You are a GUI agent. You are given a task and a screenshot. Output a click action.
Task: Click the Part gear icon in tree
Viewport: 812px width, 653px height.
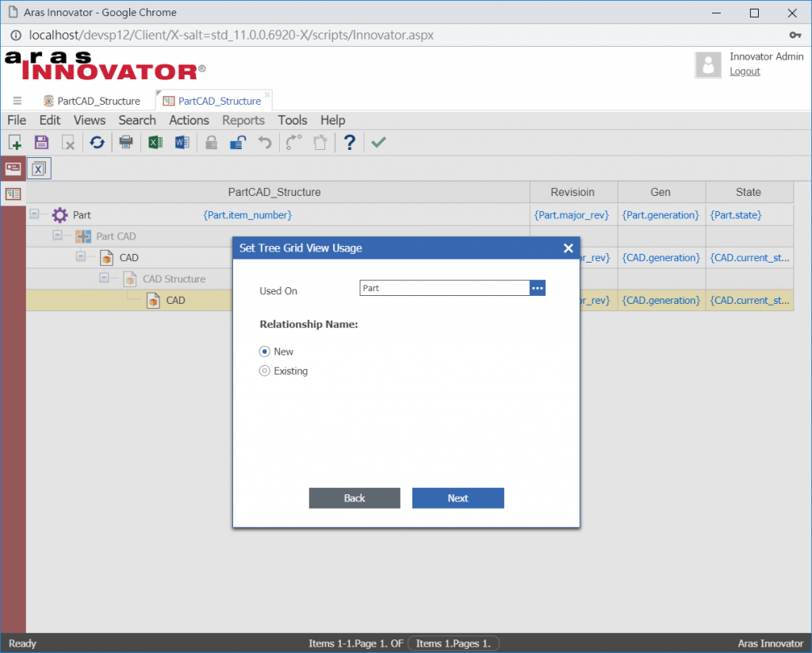click(x=60, y=214)
